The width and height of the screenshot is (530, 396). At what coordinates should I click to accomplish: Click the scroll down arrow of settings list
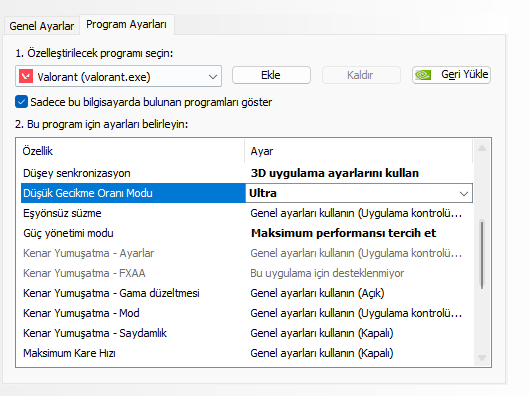click(482, 357)
